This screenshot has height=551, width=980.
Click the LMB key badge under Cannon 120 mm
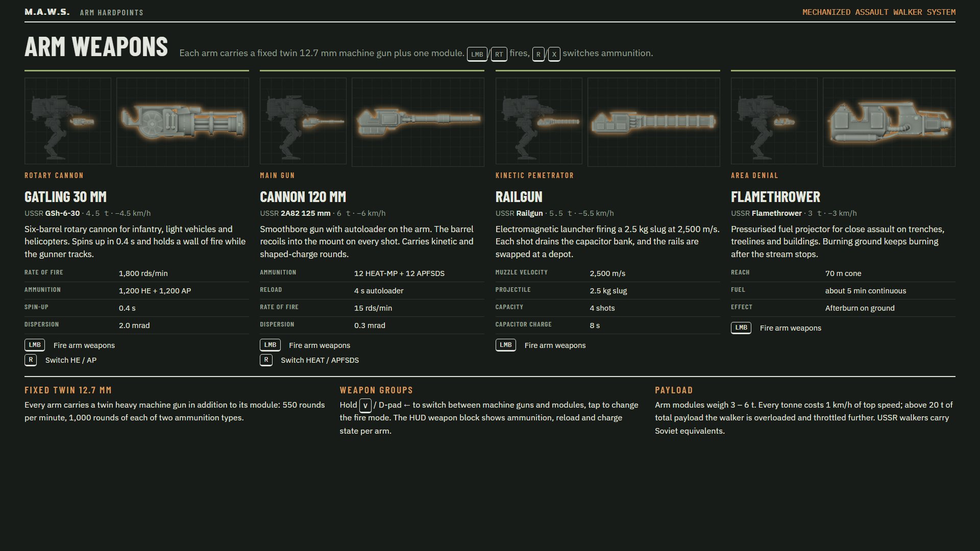coord(271,345)
